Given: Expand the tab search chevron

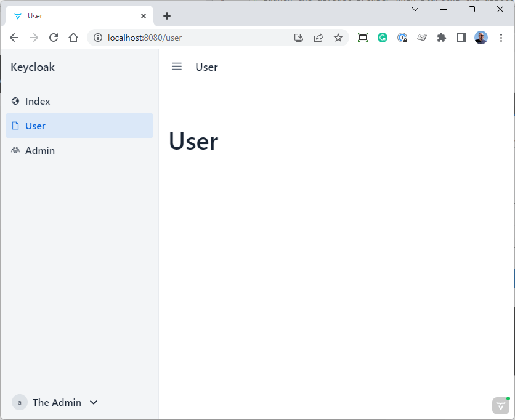Looking at the screenshot, I should pos(415,9).
